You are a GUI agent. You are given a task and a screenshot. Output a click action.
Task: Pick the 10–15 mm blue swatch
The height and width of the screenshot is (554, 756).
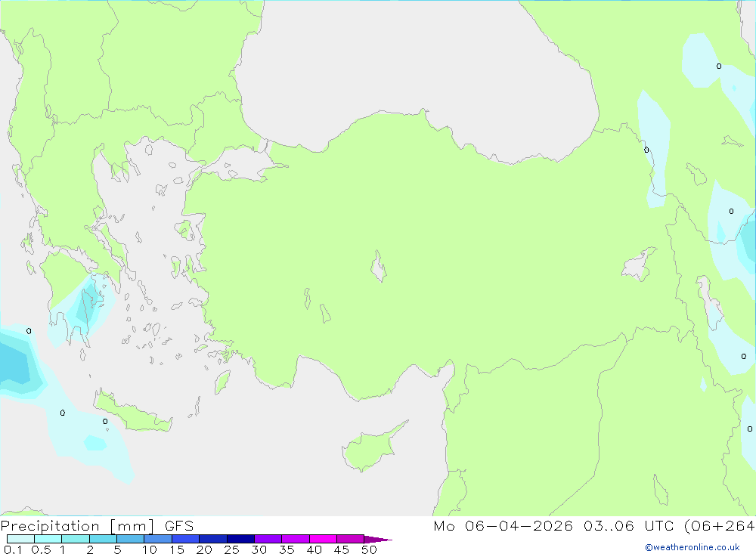point(158,539)
